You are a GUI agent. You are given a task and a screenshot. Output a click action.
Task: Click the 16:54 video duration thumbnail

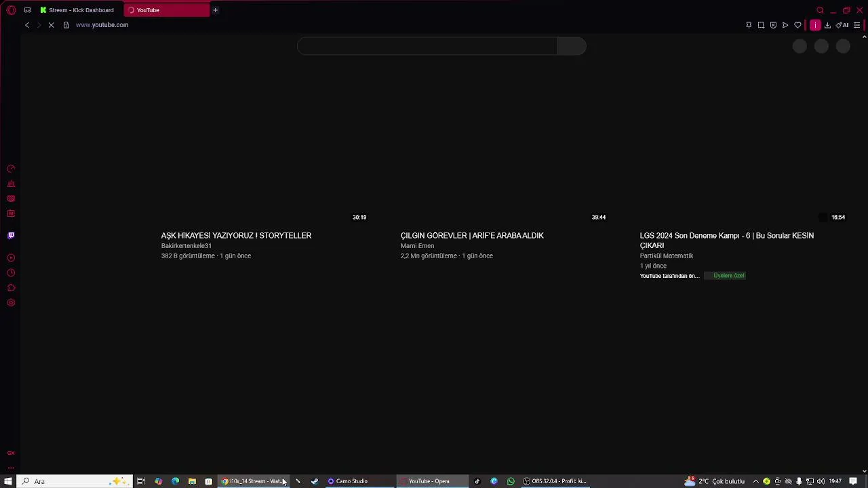point(838,217)
